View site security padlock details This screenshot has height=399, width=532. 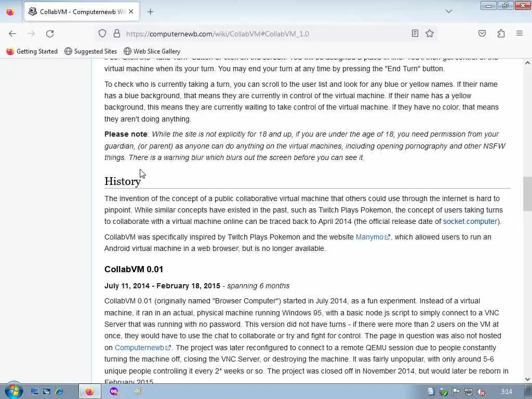click(x=117, y=33)
